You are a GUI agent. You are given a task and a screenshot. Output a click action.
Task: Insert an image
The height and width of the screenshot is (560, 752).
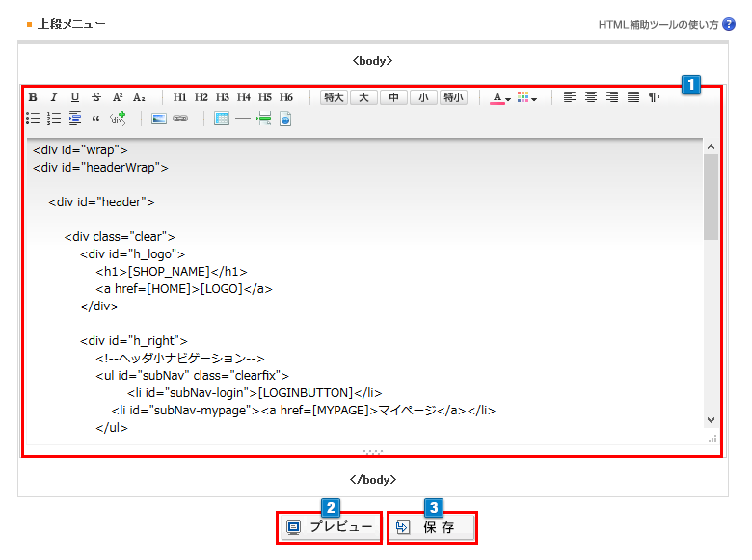tap(159, 119)
